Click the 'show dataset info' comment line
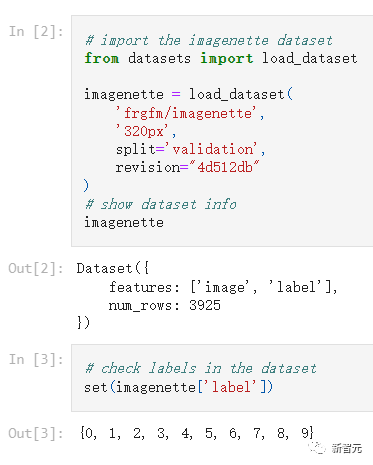 click(x=160, y=204)
